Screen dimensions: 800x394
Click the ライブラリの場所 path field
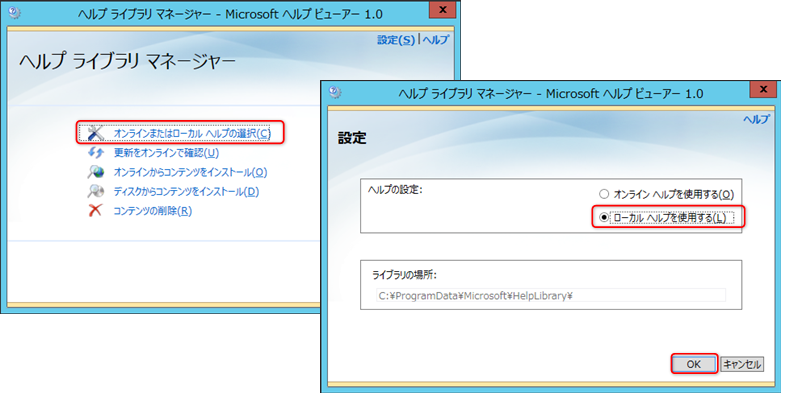click(551, 295)
